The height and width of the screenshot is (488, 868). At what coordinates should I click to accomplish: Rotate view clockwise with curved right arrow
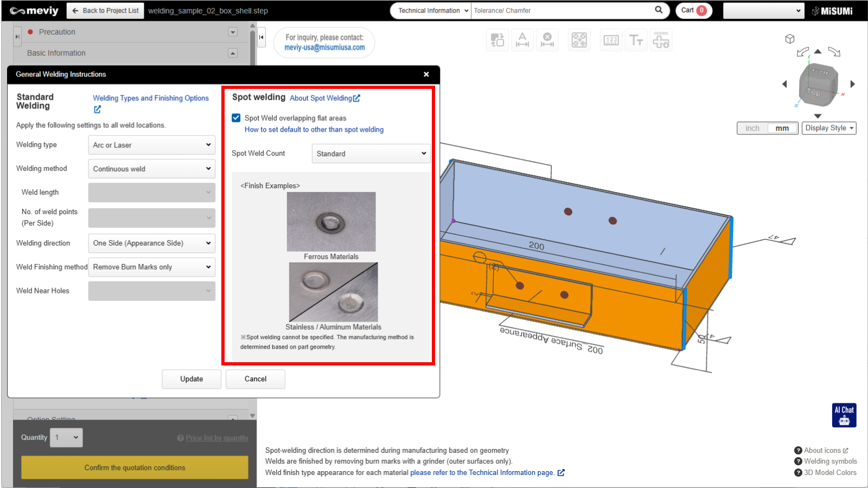click(x=834, y=52)
